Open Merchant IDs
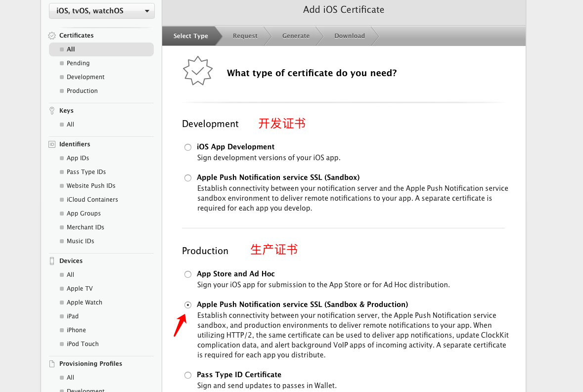The width and height of the screenshot is (583, 392). point(86,227)
